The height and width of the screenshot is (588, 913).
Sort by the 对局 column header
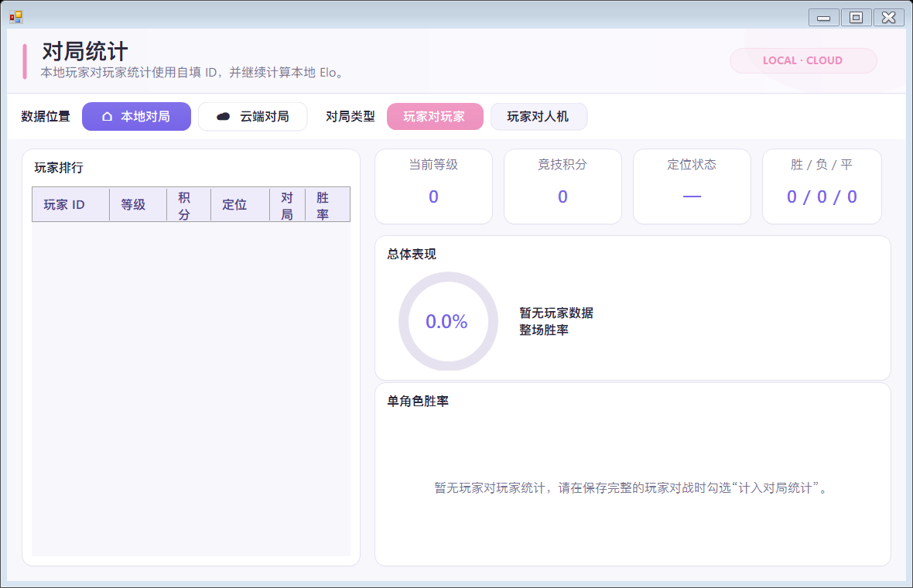coord(287,204)
